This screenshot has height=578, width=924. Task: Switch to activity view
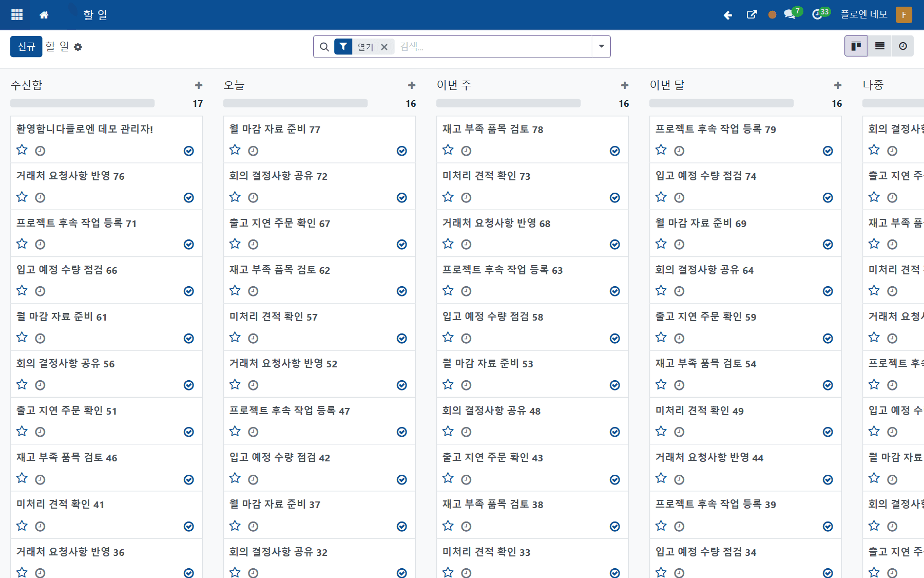point(902,46)
